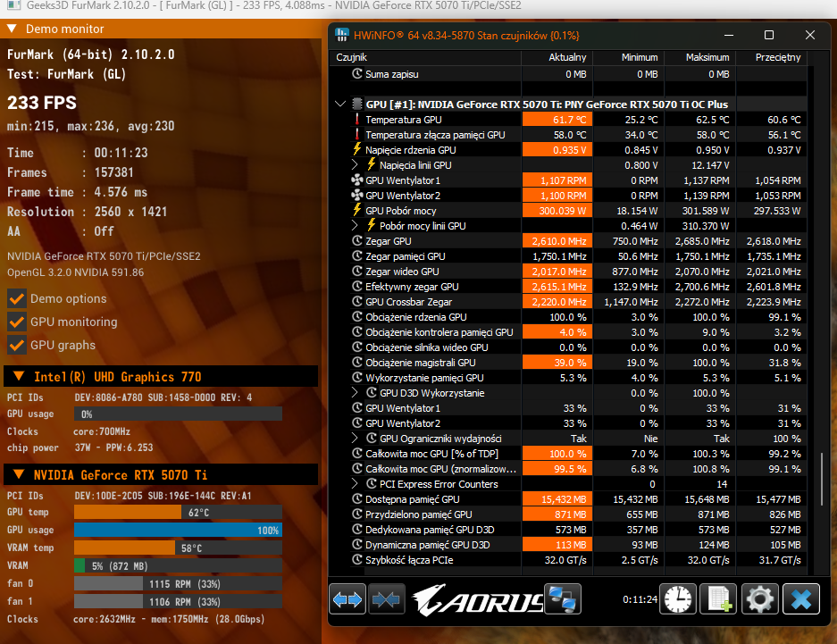Click HWiNFO expand/shrink arrows toolbar button
Screen dimensions: 837x644
point(347,599)
